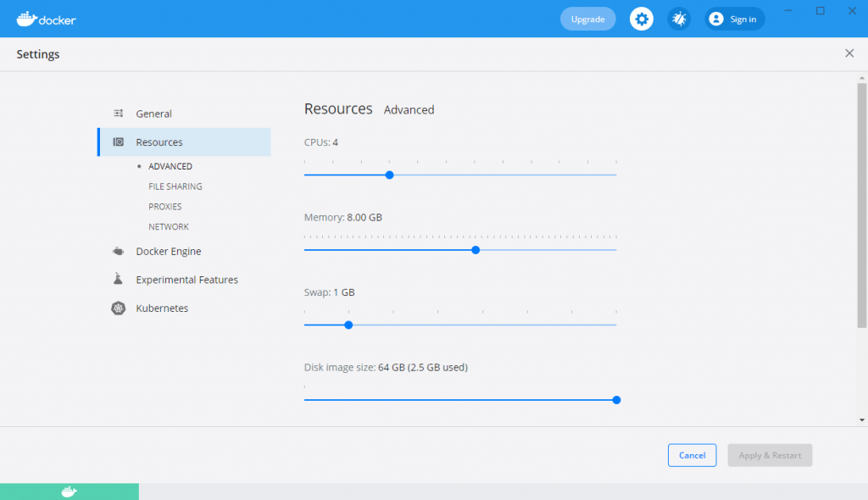This screenshot has width=868, height=500.
Task: Click the Experimental Features flask icon
Action: pyautogui.click(x=119, y=280)
